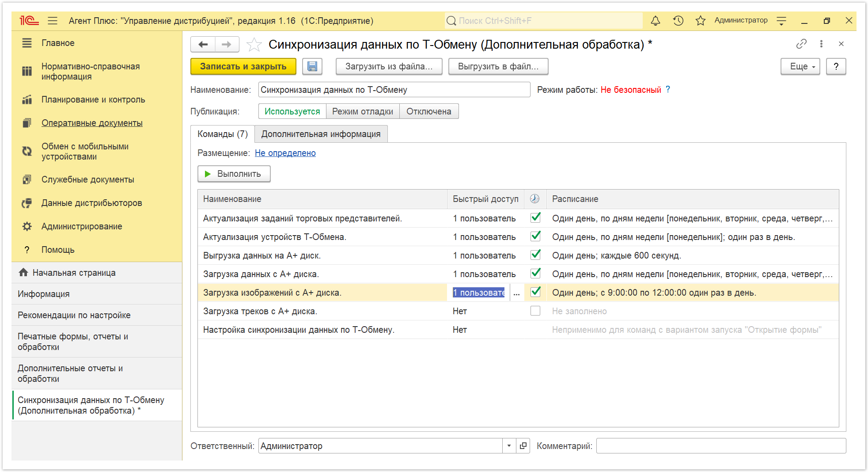Image resolution: width=868 pixels, height=472 pixels.
Task: Toggle schedule checkbox for Актуализация заданий торговых представителей
Action: tap(535, 217)
